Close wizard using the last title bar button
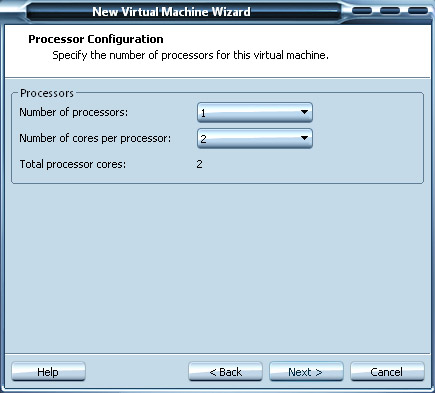The image size is (435, 393). tap(418, 11)
